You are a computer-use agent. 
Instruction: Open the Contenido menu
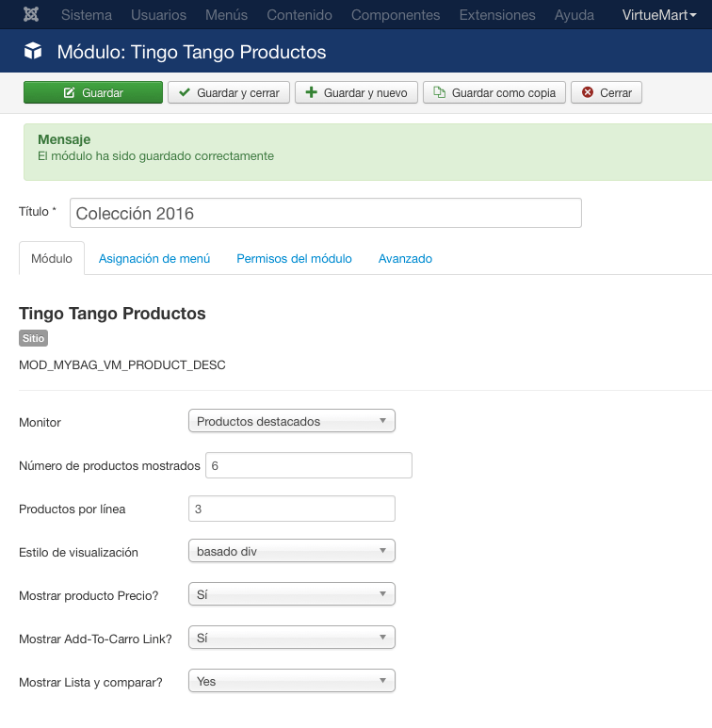[x=299, y=15]
